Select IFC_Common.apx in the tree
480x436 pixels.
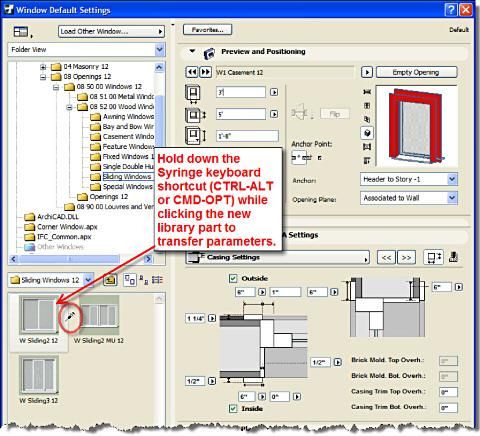tap(57, 237)
